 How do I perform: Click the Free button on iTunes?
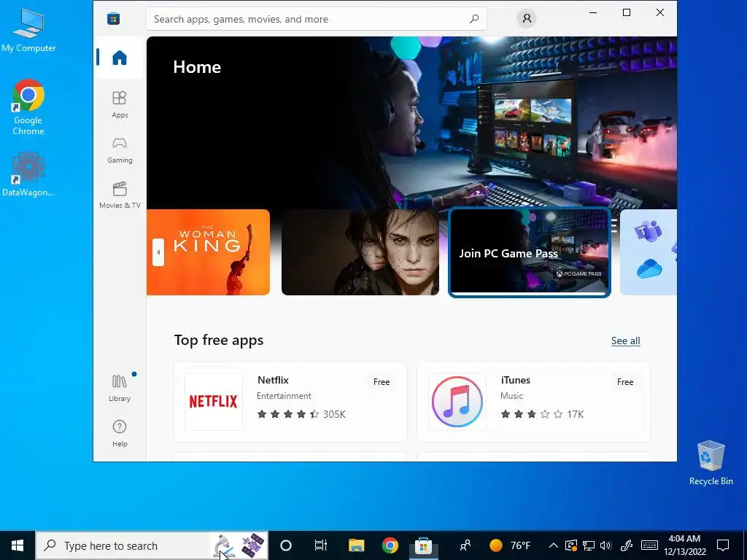tap(625, 382)
